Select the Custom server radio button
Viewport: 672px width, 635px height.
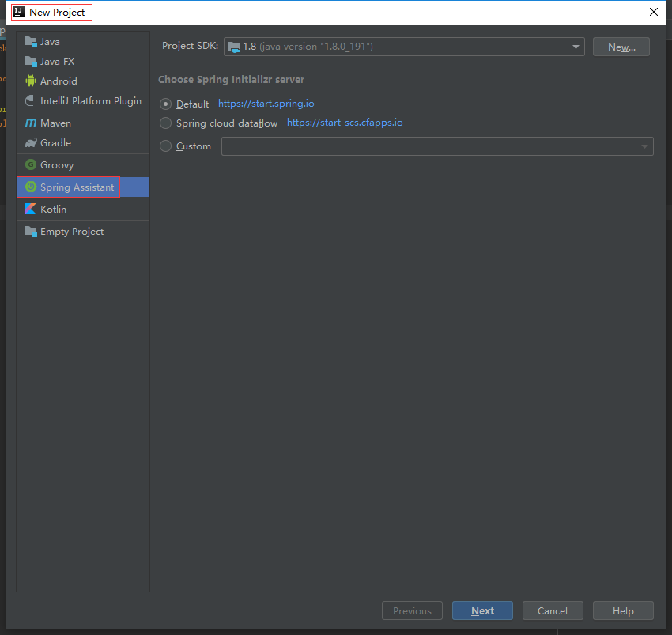[x=165, y=146]
